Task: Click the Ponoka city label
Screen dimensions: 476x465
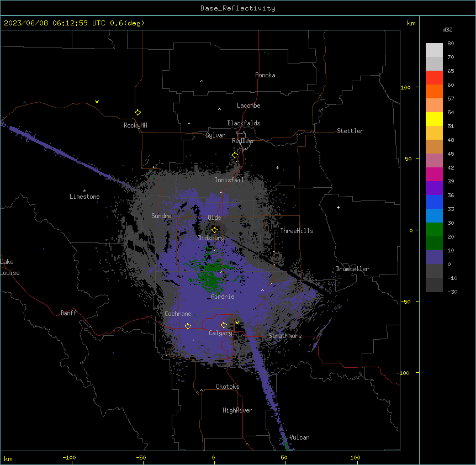Action: 265,75
